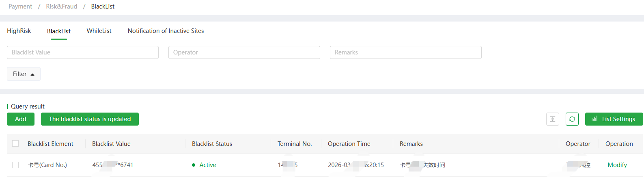Navigate to Payment breadcrumb
644x178 pixels.
click(x=20, y=7)
